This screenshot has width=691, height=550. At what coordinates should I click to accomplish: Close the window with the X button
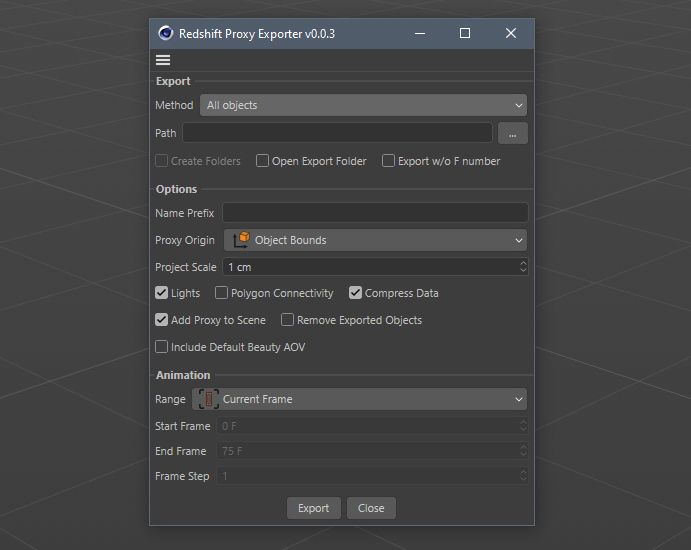511,33
